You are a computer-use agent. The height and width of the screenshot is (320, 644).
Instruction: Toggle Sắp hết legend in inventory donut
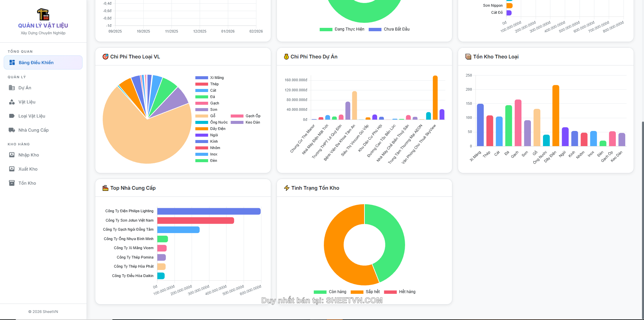point(365,292)
